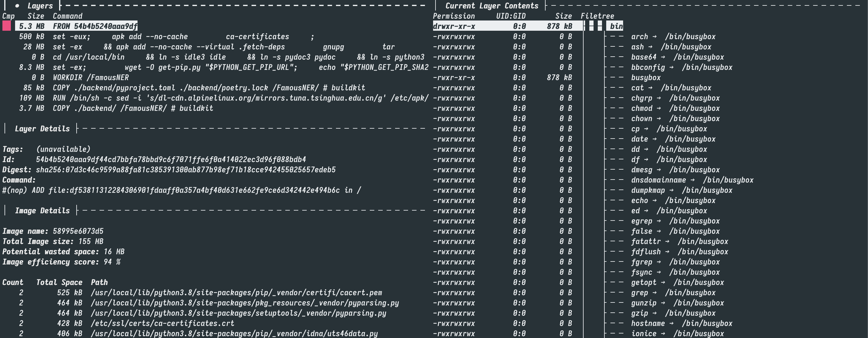Click the Filetree column header
The width and height of the screenshot is (868, 338).
(x=597, y=16)
